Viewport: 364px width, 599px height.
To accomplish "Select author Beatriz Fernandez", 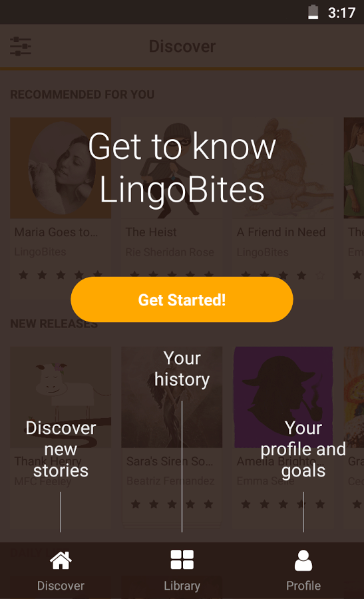I will coord(170,481).
